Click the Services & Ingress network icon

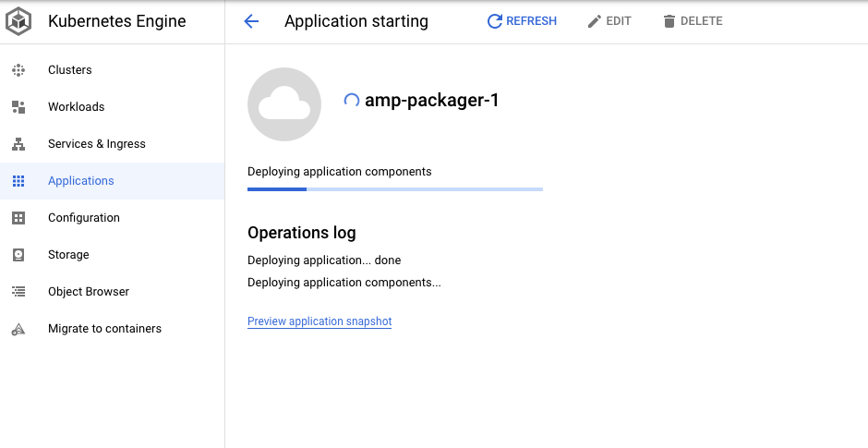[x=18, y=144]
